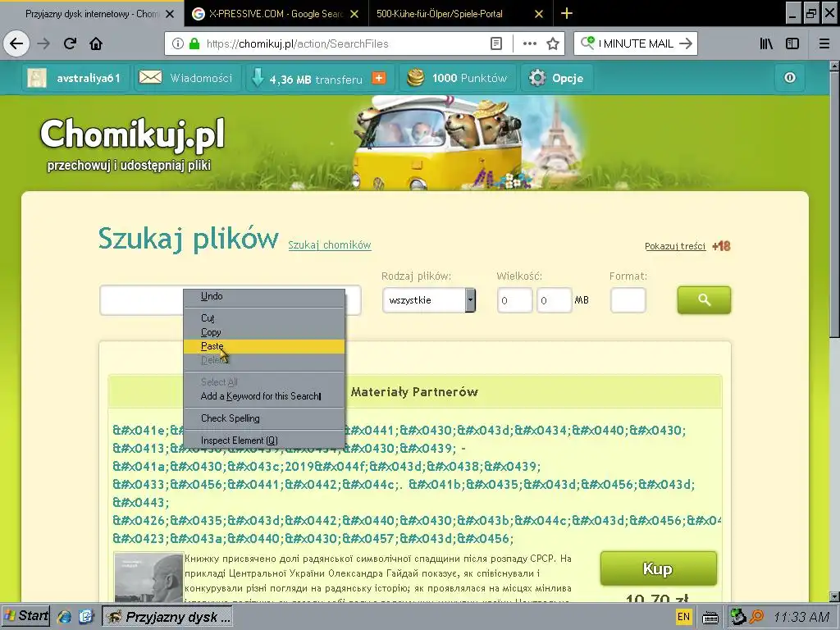Click the browser forward arrow
The height and width of the screenshot is (630, 840).
[x=43, y=43]
